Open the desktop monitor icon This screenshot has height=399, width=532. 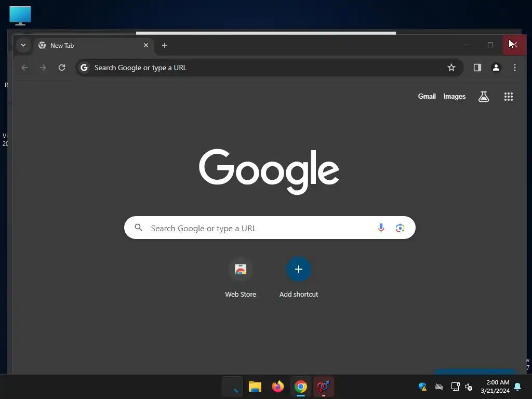click(20, 16)
